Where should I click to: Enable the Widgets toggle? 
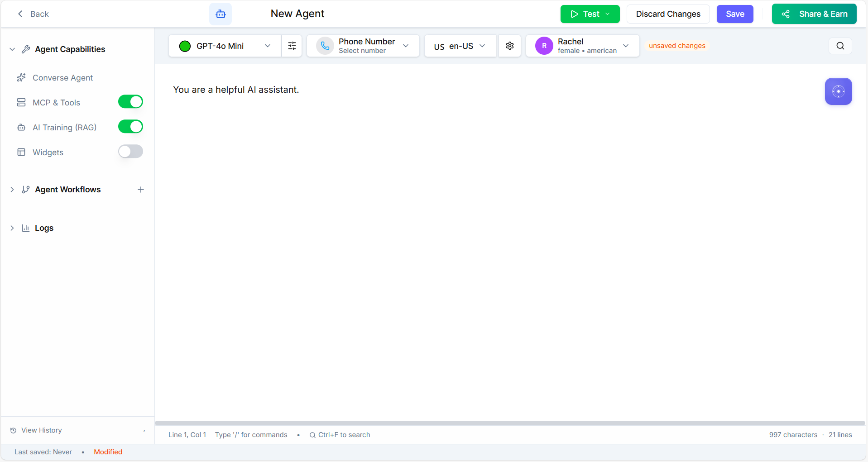pos(130,151)
